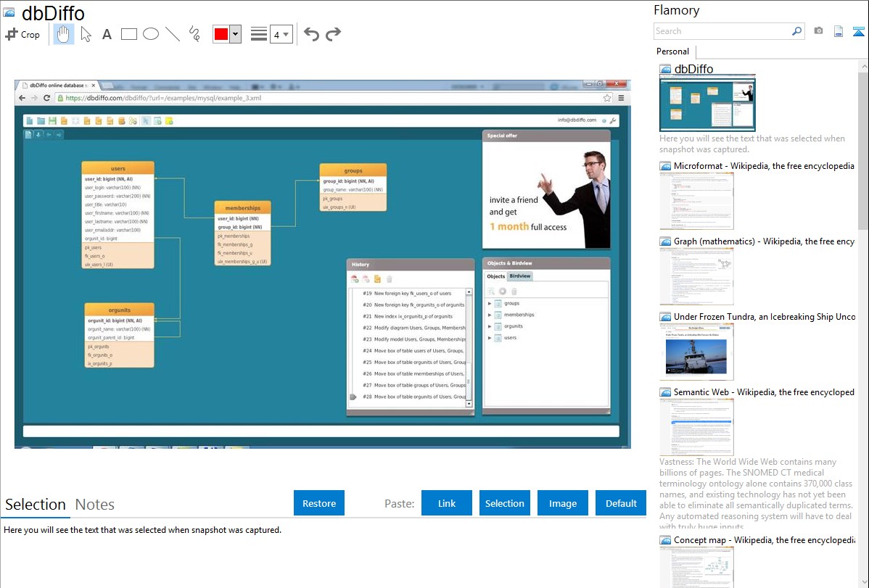Open the Graph (mathematics) snapshot thumbnail

tap(696, 276)
